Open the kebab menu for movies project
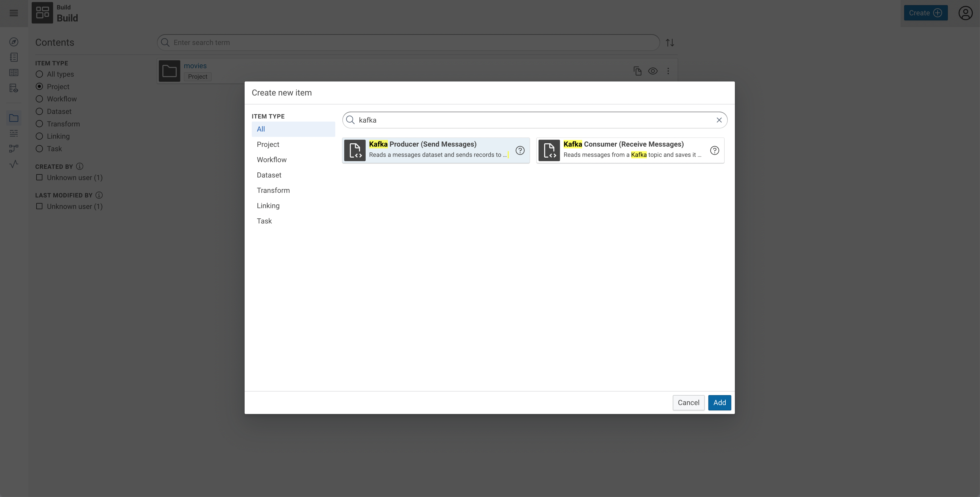 click(x=668, y=71)
